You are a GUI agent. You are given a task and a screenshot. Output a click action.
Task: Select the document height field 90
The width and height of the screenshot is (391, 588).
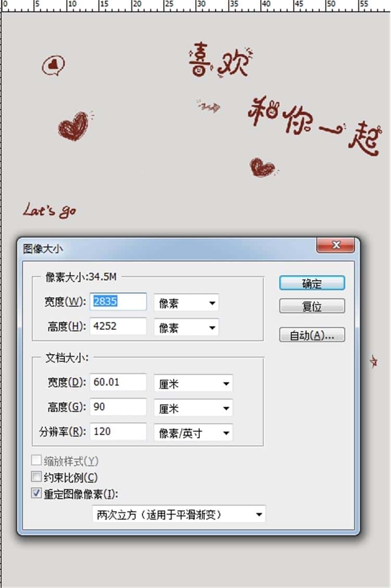118,407
